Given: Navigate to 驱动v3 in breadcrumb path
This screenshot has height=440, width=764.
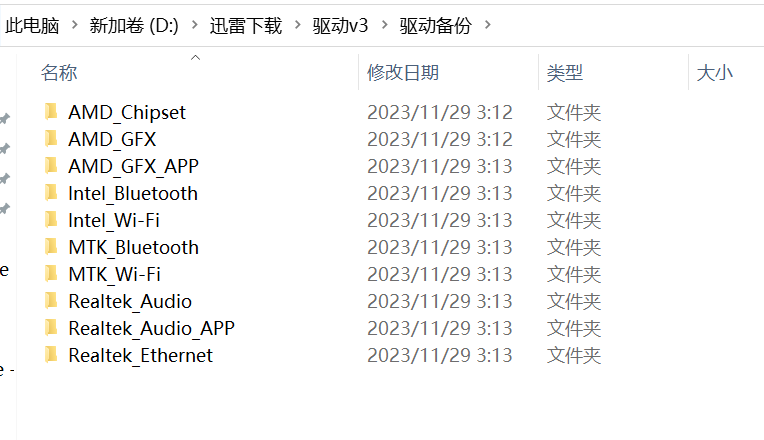Looking at the screenshot, I should (344, 26).
